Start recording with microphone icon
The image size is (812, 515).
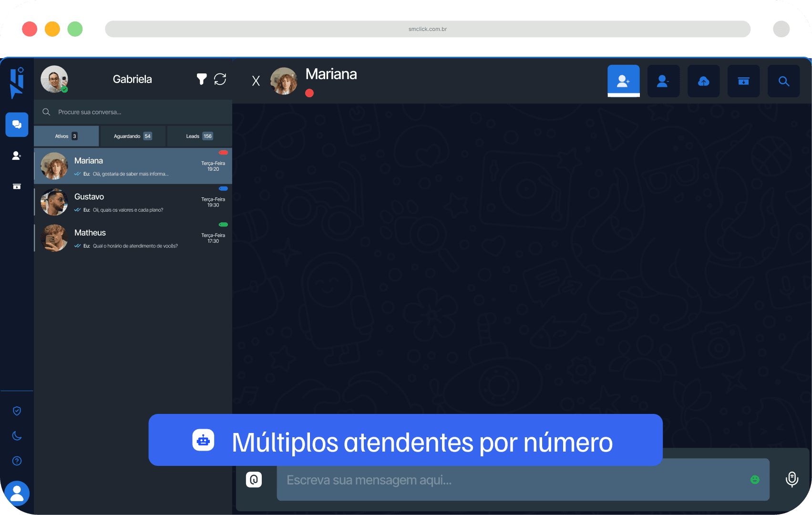tap(792, 479)
